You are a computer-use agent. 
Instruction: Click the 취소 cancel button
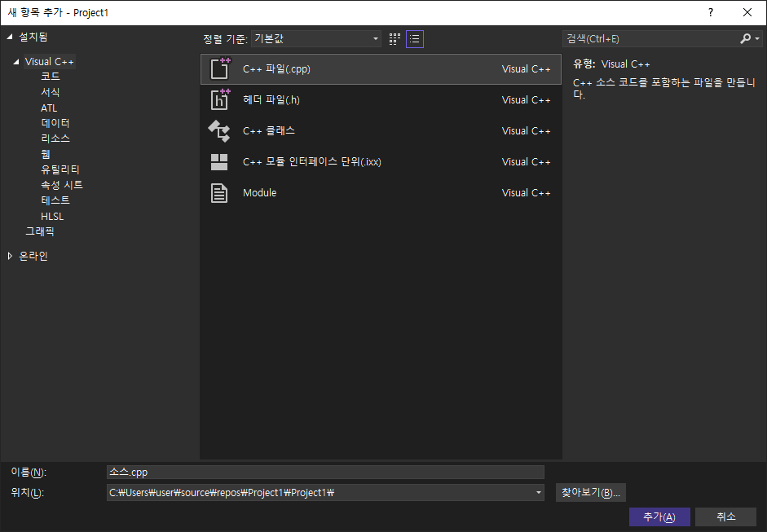click(x=726, y=517)
